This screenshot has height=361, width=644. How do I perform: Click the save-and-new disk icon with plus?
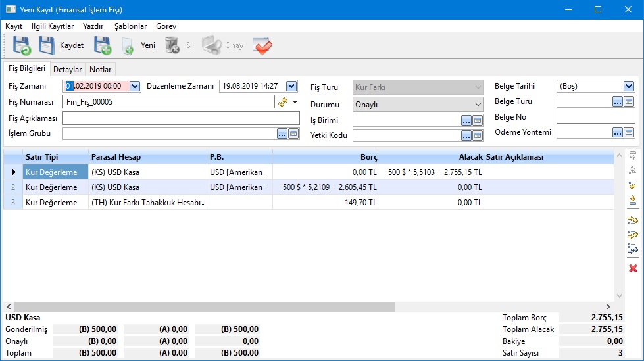click(x=102, y=45)
